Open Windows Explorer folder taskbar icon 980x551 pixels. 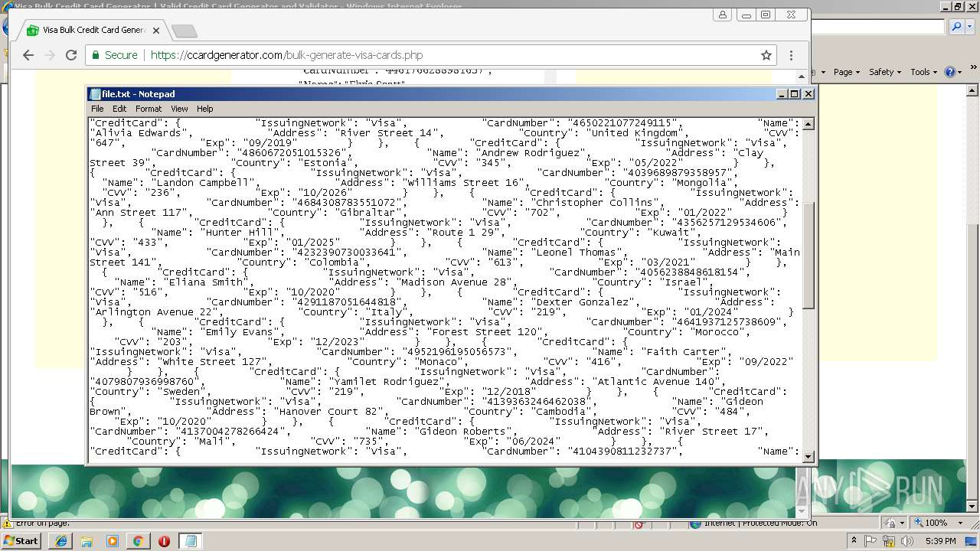click(x=87, y=541)
